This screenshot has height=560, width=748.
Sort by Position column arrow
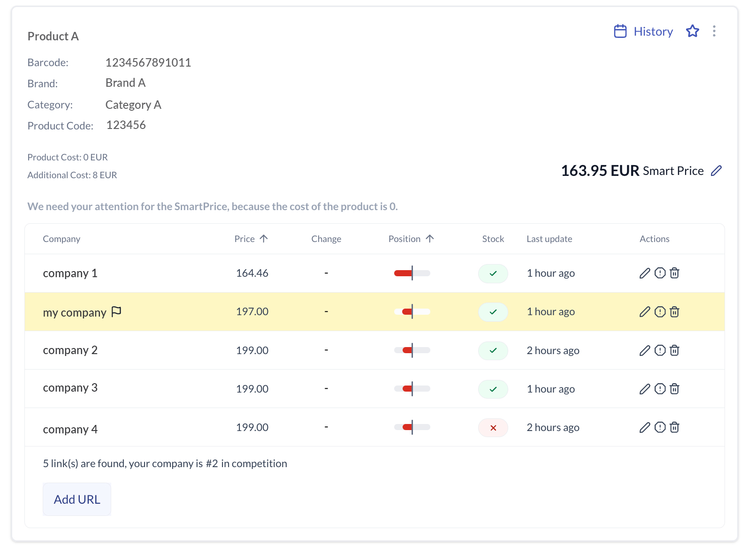(430, 239)
